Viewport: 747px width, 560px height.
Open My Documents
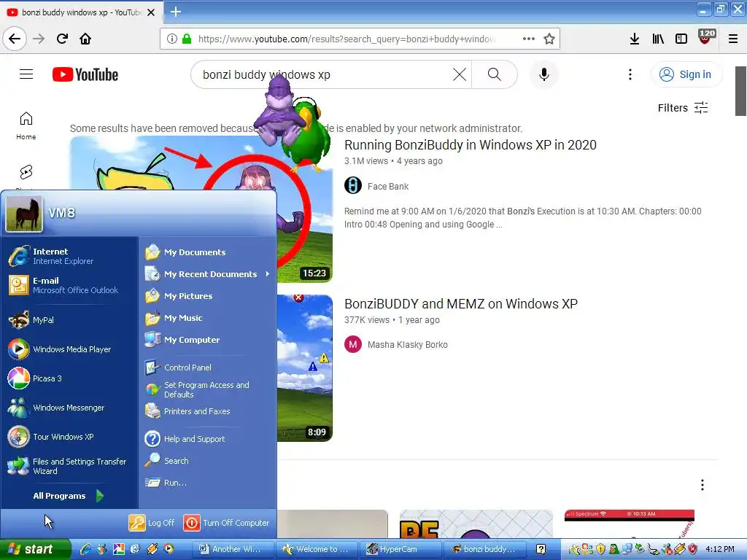pos(208,252)
